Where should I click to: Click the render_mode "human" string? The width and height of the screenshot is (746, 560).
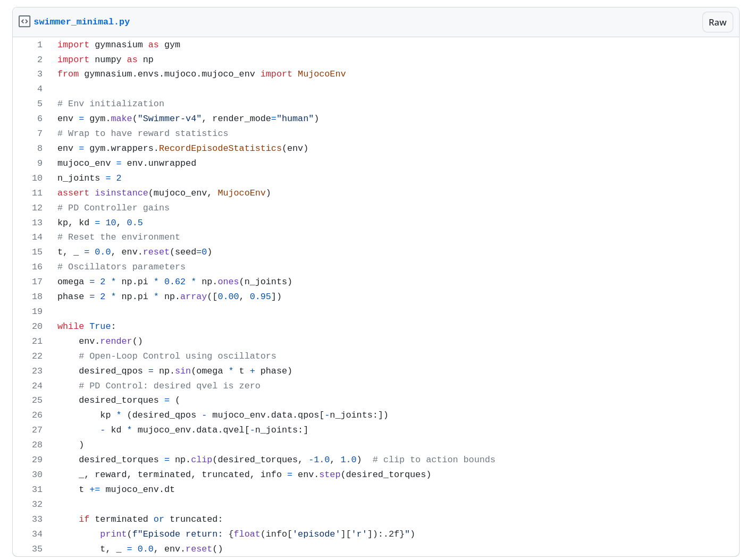295,118
